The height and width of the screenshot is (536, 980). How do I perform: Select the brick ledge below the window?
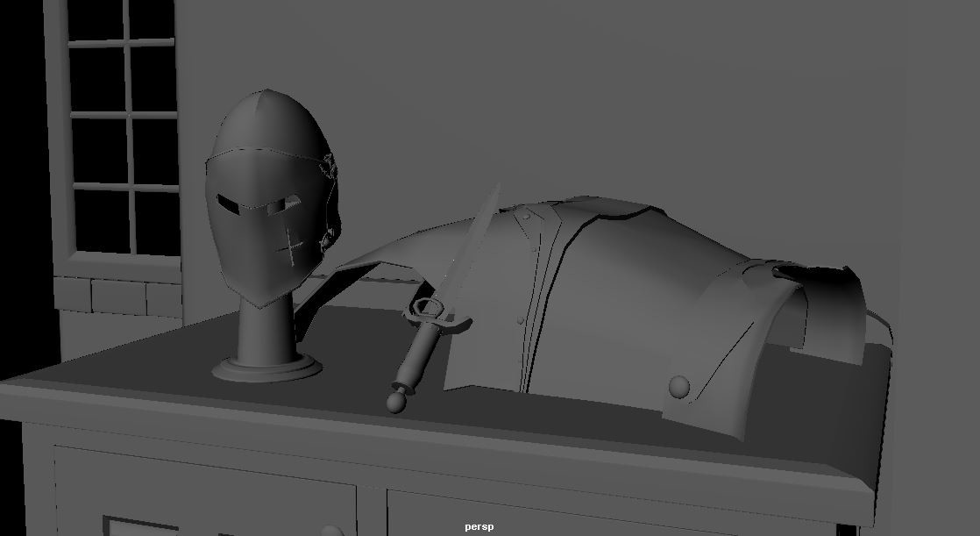[x=118, y=296]
